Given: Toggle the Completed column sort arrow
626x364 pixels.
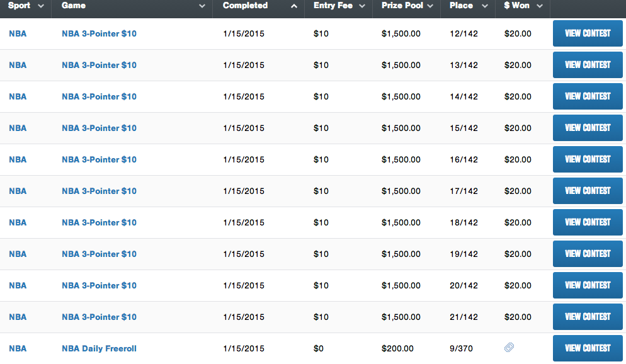Looking at the screenshot, I should click(294, 6).
